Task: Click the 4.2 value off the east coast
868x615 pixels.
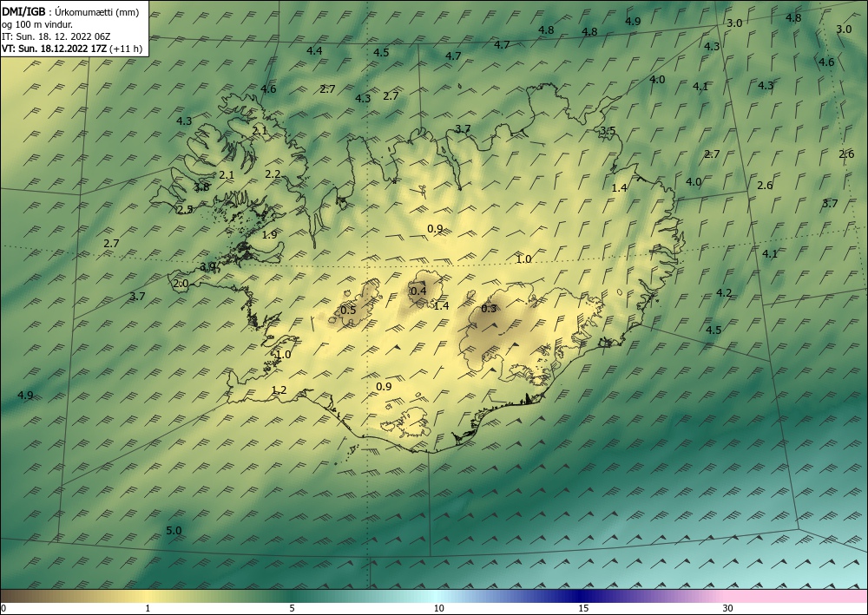Action: pos(724,292)
